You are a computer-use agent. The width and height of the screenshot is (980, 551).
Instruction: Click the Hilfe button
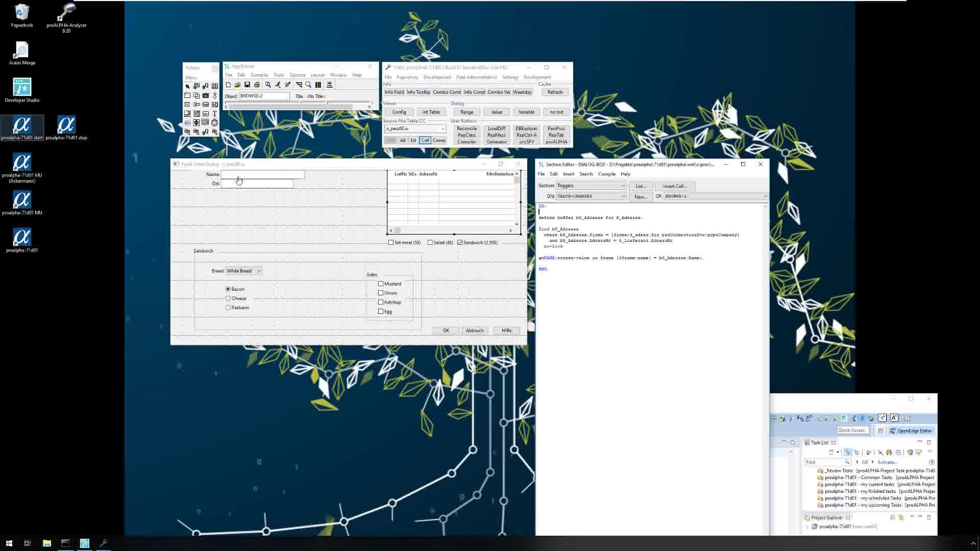click(506, 331)
